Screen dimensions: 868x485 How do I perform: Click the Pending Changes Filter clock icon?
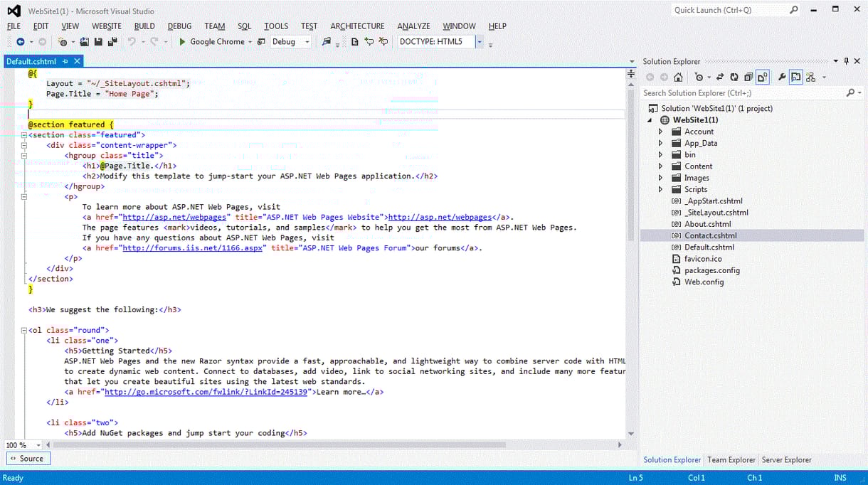(x=699, y=78)
